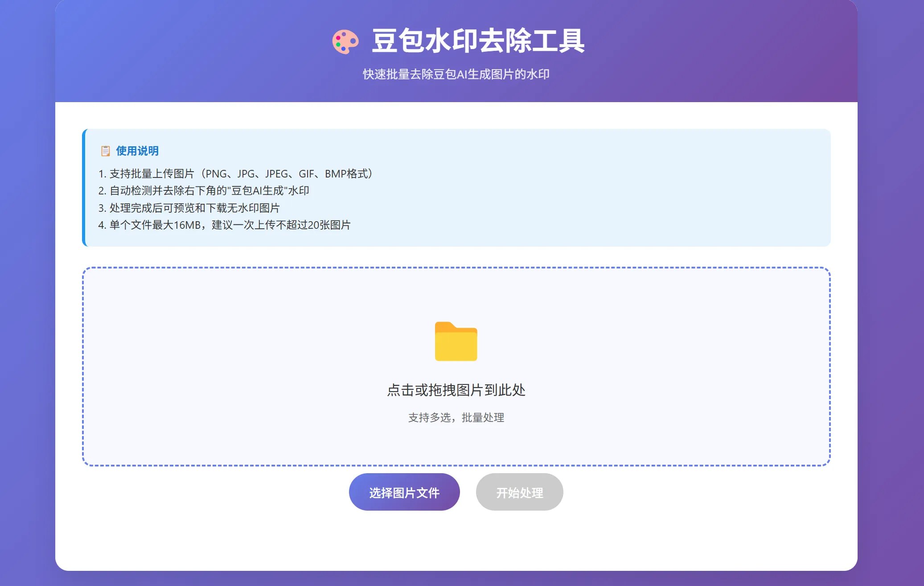This screenshot has height=586, width=924.
Task: Click the dashed border of upload area
Action: point(456,268)
